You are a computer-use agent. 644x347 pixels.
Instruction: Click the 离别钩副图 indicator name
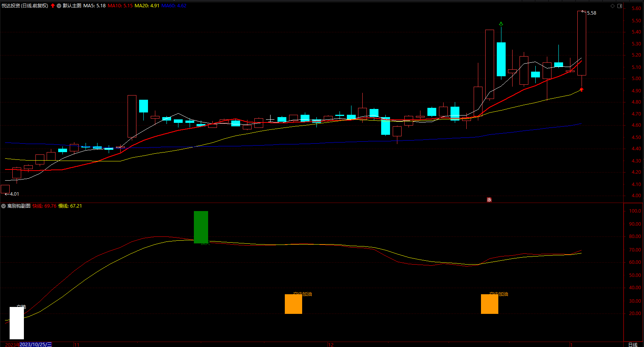[19, 206]
